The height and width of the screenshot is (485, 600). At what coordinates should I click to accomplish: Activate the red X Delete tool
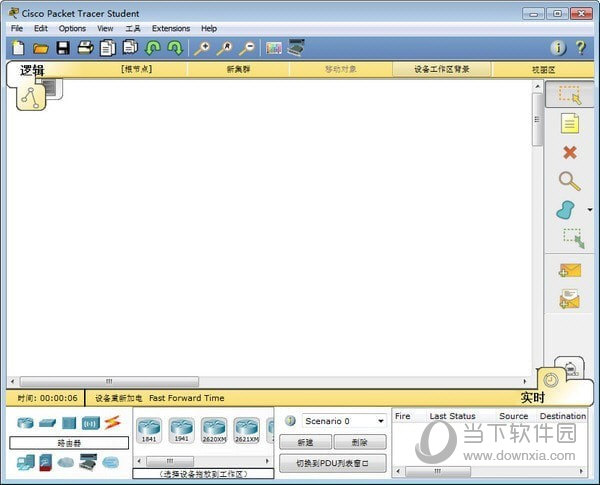click(569, 152)
